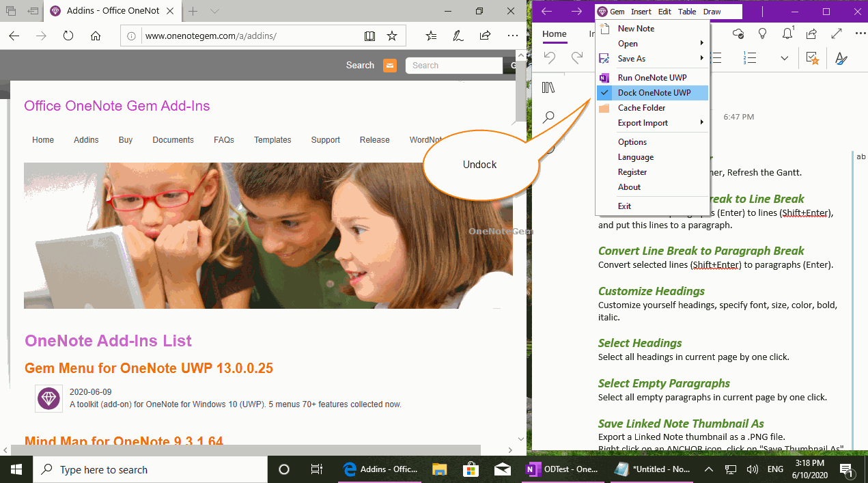Click the orange mail icon beside Search
The height and width of the screenshot is (483, 868).
point(390,66)
